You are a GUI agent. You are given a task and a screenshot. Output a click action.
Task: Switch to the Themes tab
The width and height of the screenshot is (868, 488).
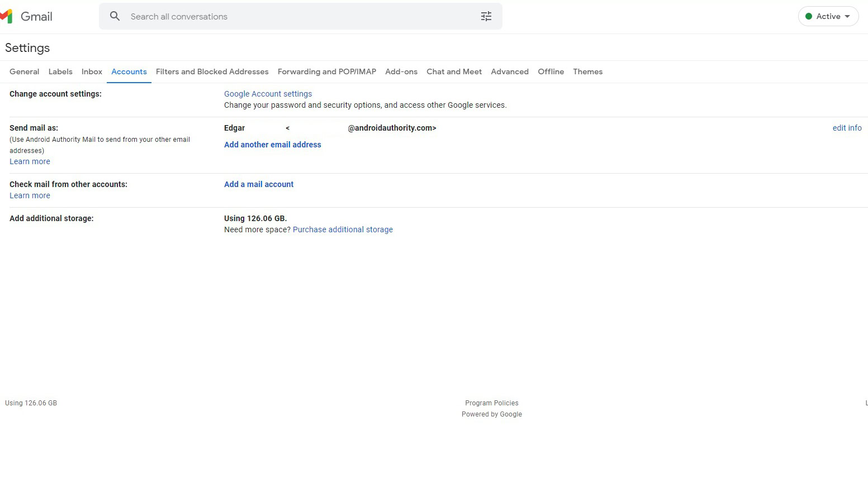click(x=588, y=71)
